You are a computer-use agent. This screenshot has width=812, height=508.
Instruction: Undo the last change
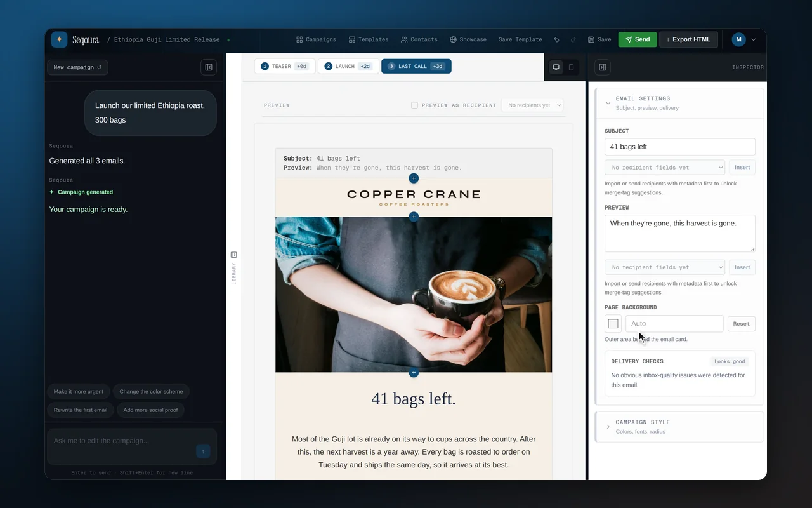pos(556,39)
